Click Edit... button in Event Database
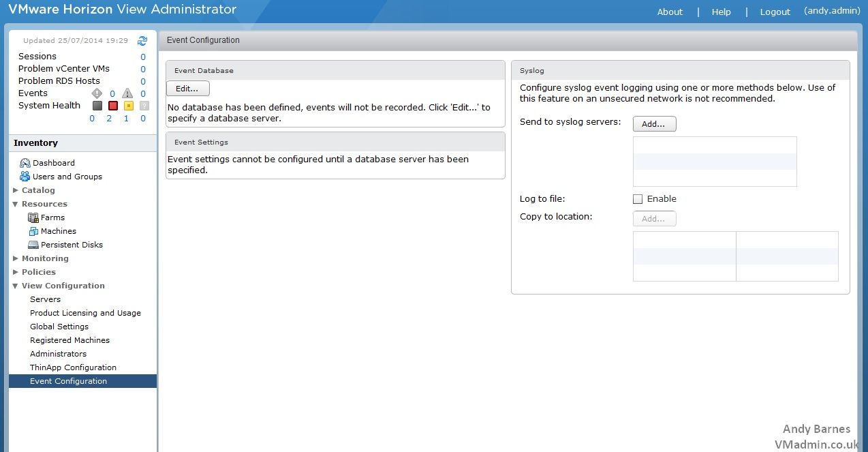Viewport: 868px width, 452px height. point(188,89)
